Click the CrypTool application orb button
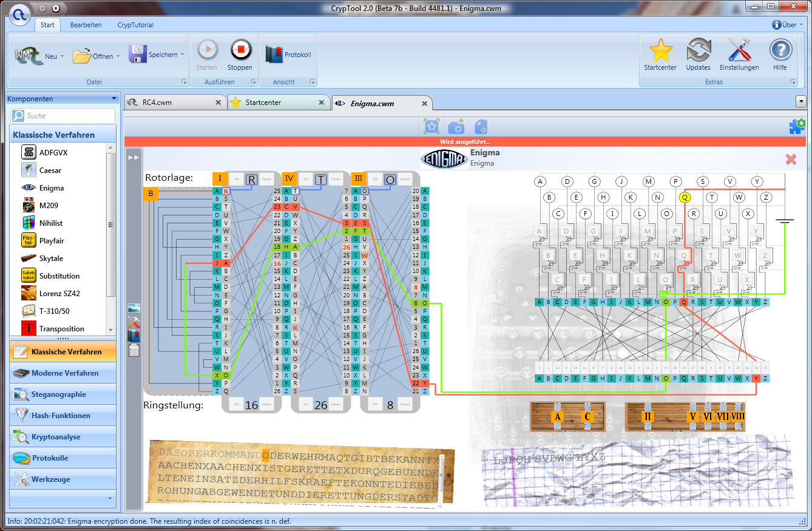This screenshot has height=531, width=812. [x=20, y=14]
